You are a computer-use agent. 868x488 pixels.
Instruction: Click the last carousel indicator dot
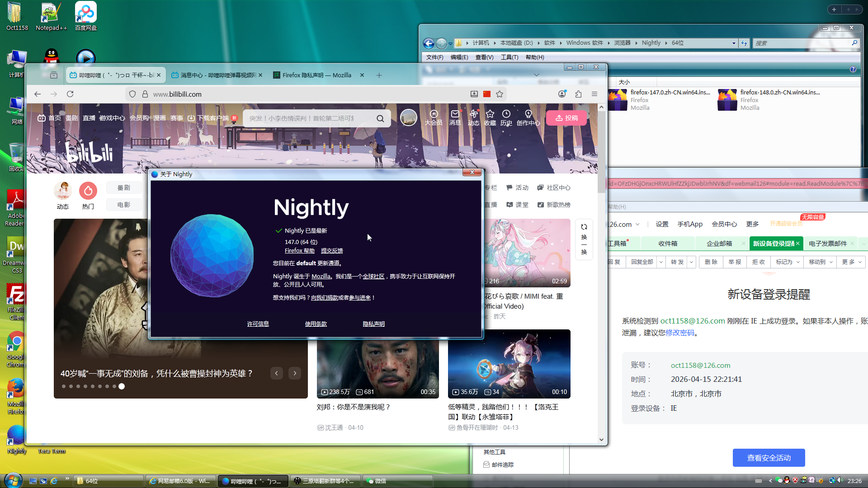[x=122, y=386]
